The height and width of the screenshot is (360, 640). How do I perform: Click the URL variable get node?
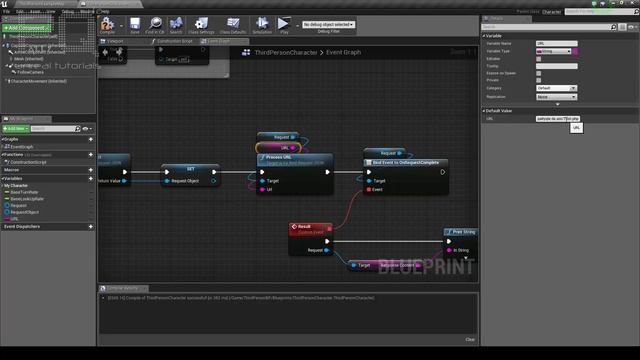[278, 147]
